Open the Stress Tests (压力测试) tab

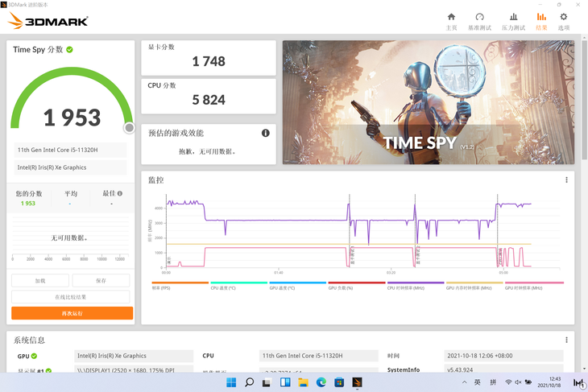point(513,22)
